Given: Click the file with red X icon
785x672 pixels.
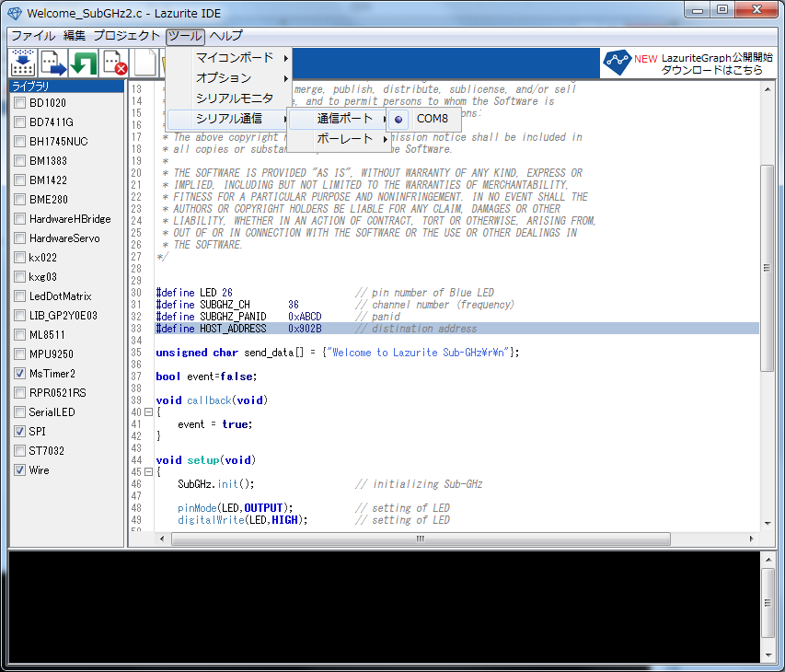Looking at the screenshot, I should pyautogui.click(x=114, y=64).
